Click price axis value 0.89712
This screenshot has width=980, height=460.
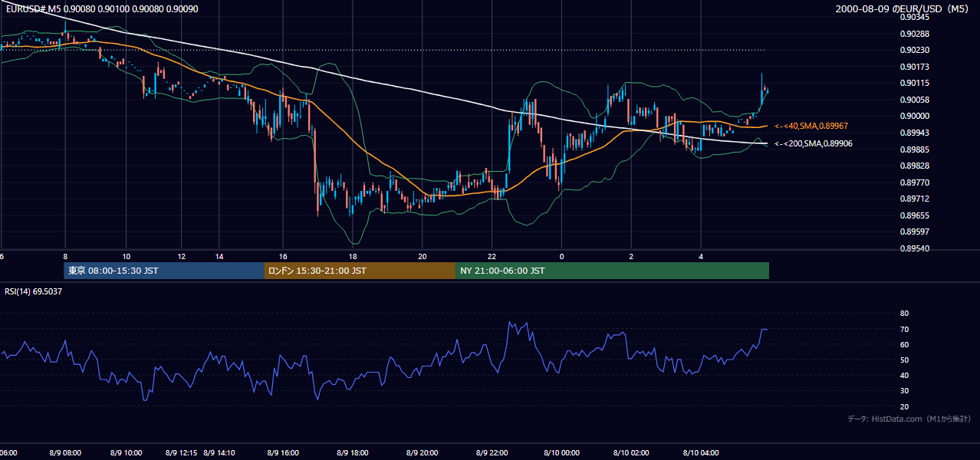point(914,199)
